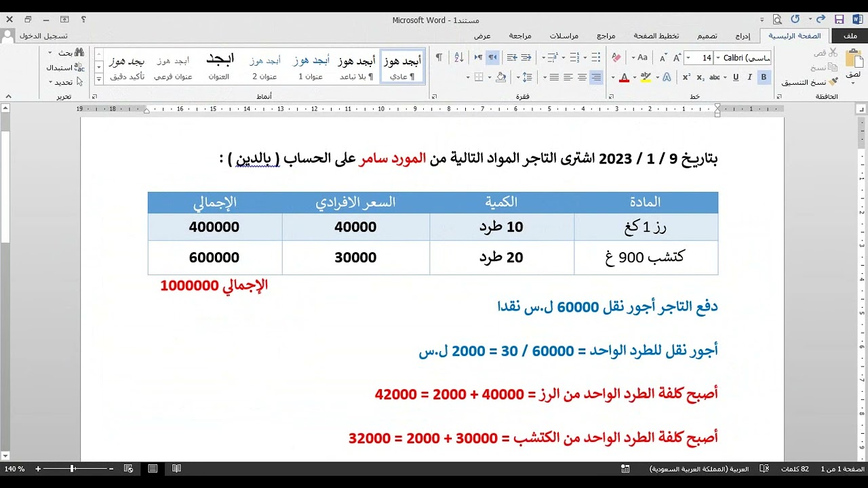This screenshot has width=868, height=488.
Task: Apply the Normal (عادي) style
Action: click(x=403, y=66)
